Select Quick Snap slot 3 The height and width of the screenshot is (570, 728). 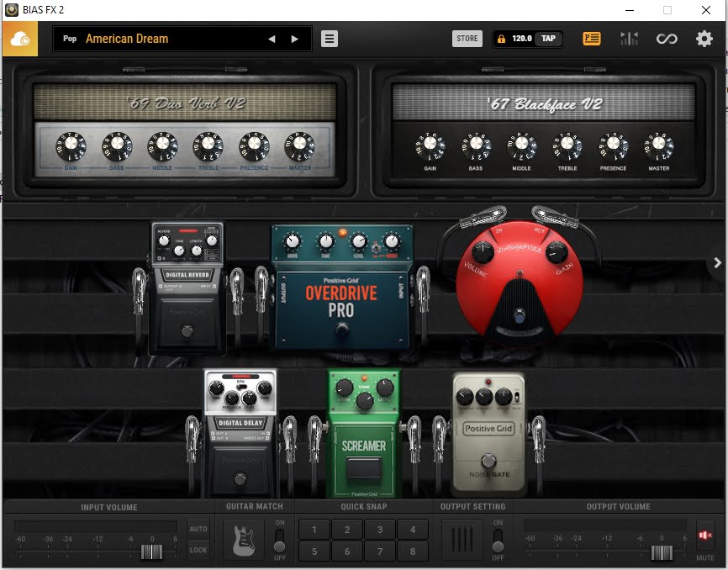(x=380, y=530)
